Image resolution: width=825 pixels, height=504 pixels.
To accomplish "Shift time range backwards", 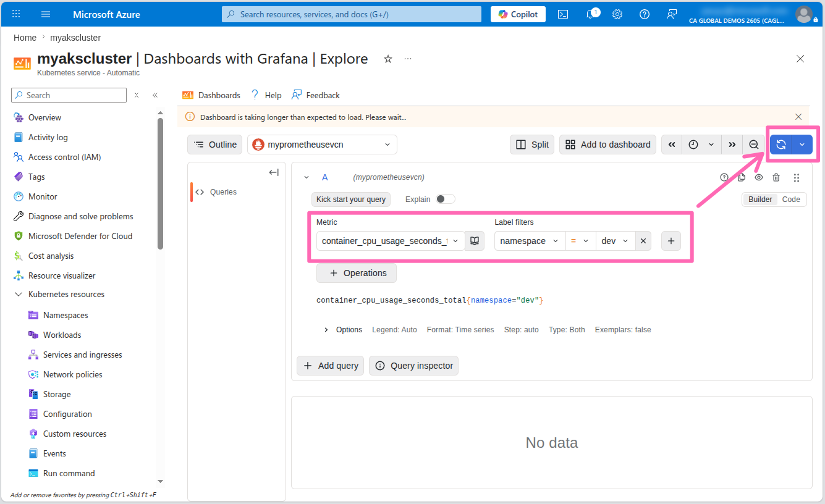I will [672, 145].
